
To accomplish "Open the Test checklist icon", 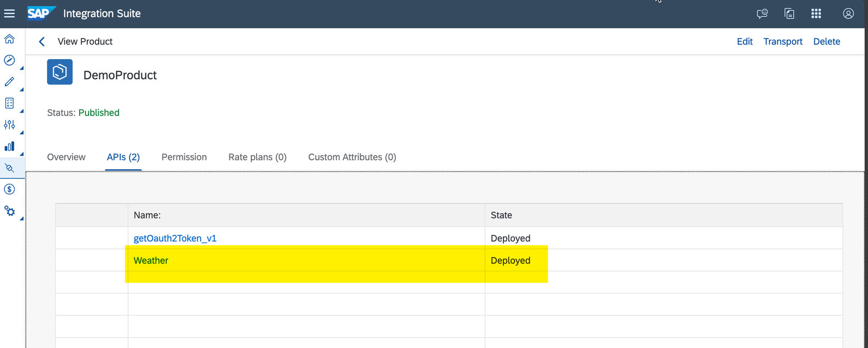I will pos(9,103).
